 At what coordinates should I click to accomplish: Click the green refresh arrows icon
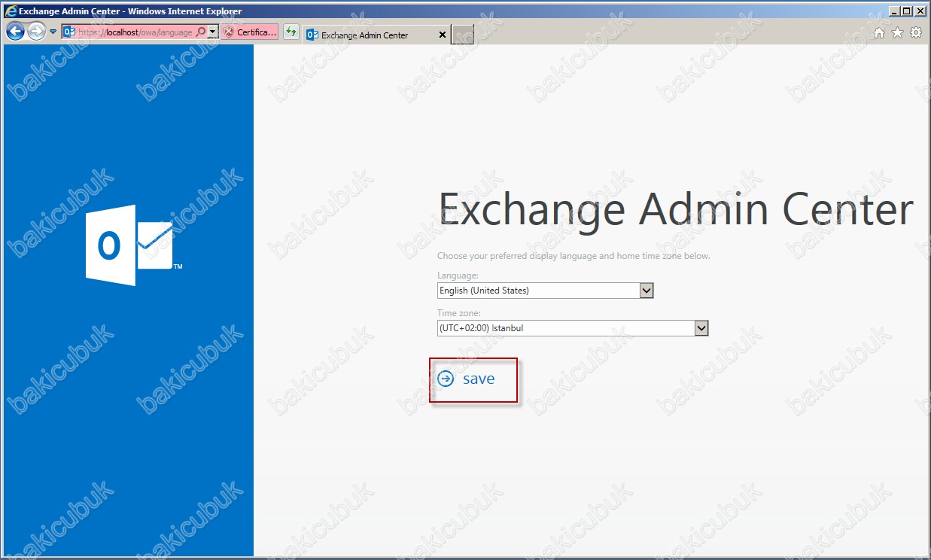(x=291, y=32)
